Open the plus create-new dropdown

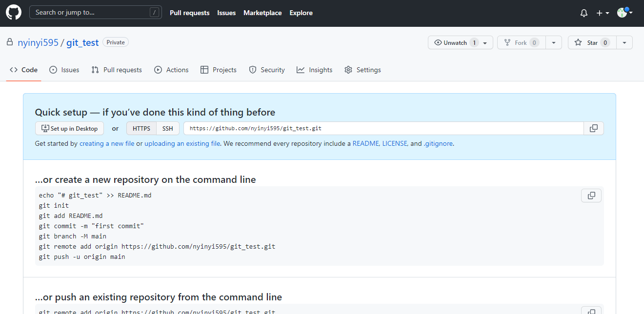pos(603,13)
